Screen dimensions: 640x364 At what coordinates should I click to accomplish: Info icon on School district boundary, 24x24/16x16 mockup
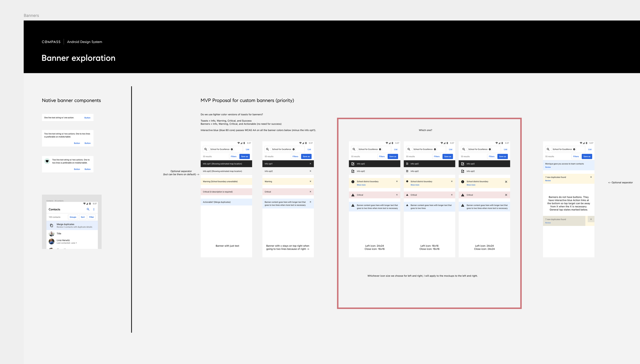[353, 182]
